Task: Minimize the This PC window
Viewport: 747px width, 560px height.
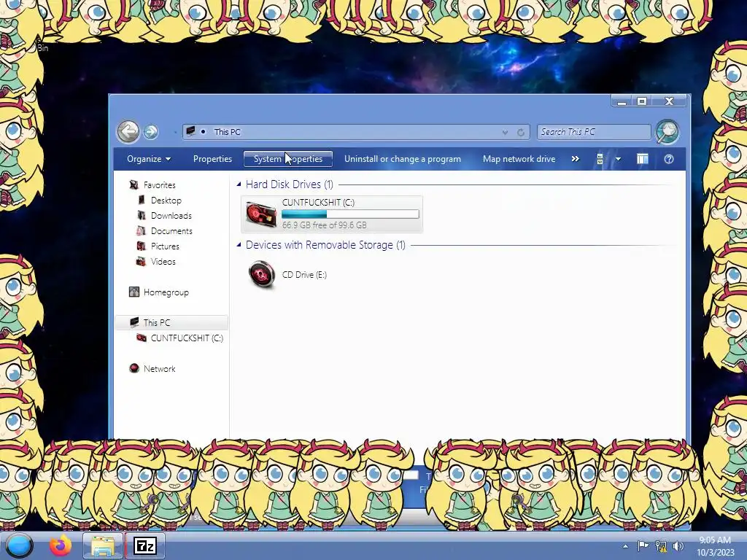Action: 622,101
